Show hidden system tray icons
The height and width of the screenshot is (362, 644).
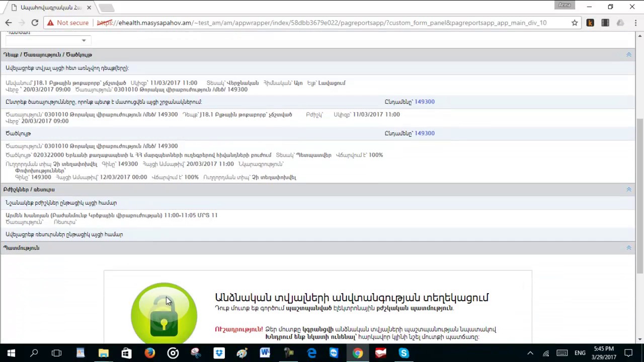click(x=530, y=353)
